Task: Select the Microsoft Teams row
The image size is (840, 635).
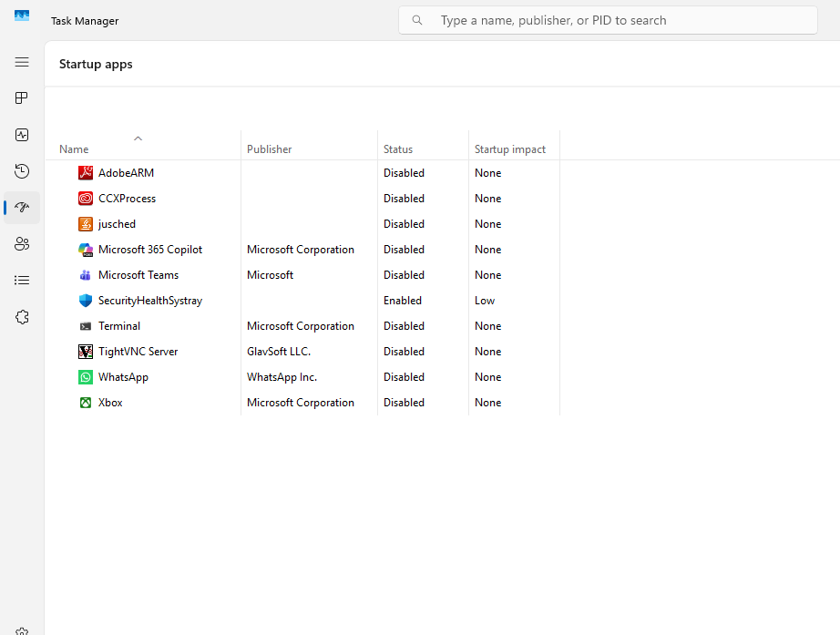Action: (138, 275)
